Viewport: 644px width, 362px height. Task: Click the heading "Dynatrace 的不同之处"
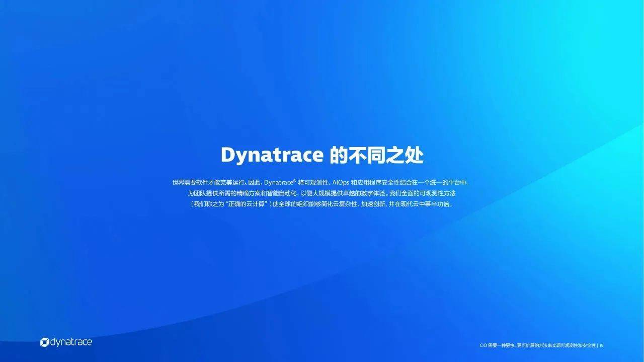[322, 156]
